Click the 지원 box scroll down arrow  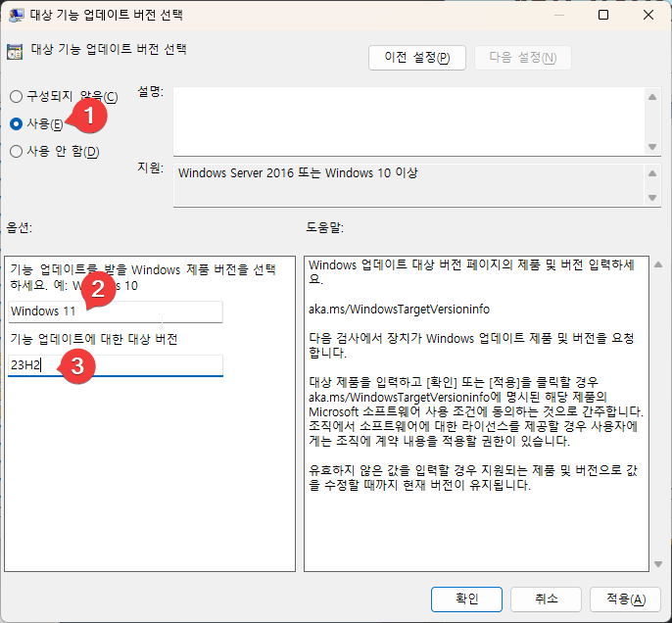point(652,198)
